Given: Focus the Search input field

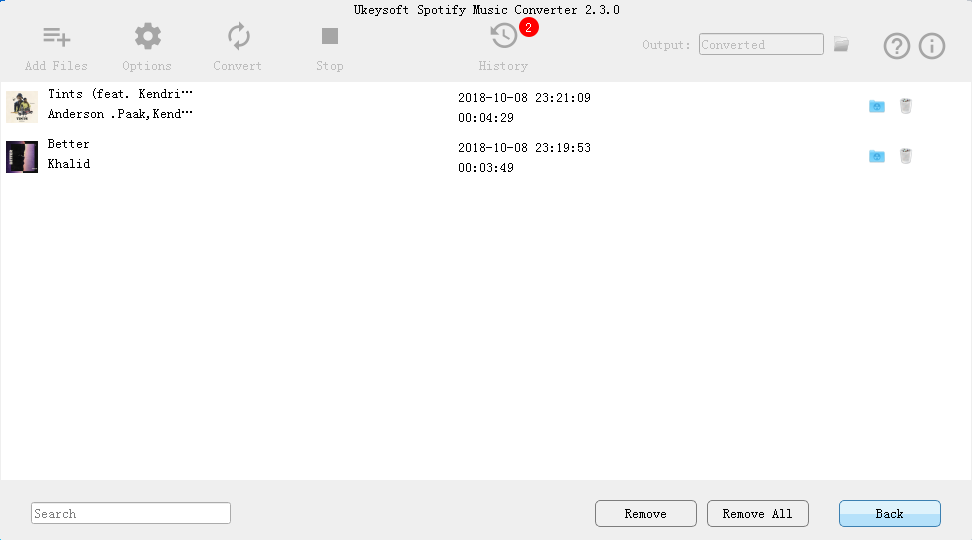Looking at the screenshot, I should (131, 513).
